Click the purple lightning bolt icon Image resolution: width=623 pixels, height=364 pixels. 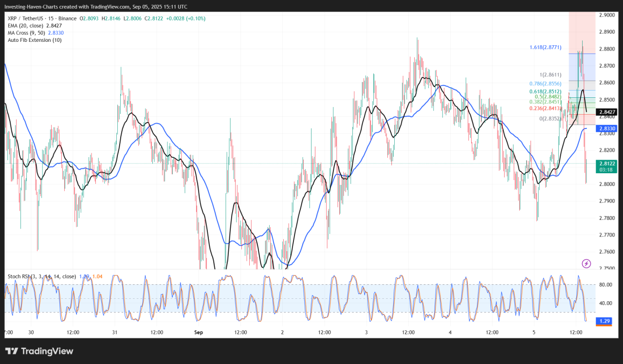586,263
